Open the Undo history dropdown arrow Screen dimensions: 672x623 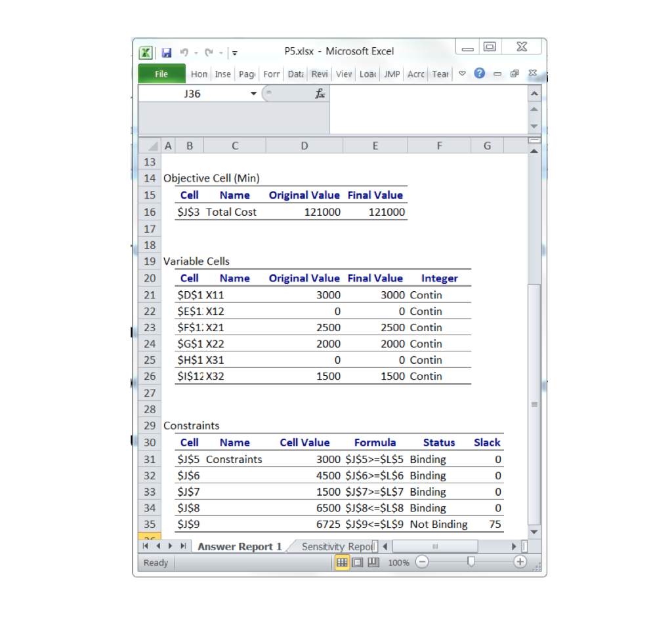(x=196, y=53)
